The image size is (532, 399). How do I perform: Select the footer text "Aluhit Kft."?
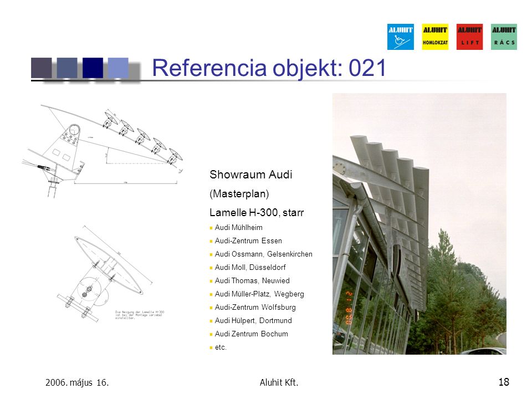(x=279, y=382)
